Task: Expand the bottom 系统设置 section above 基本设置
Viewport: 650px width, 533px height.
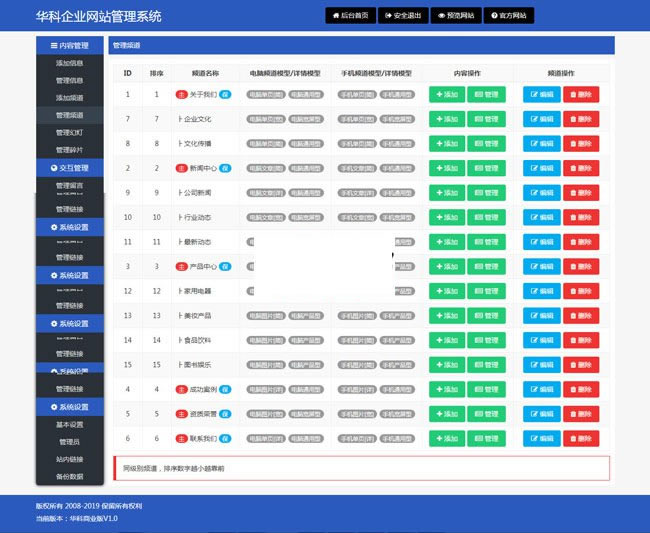Action: click(x=70, y=407)
